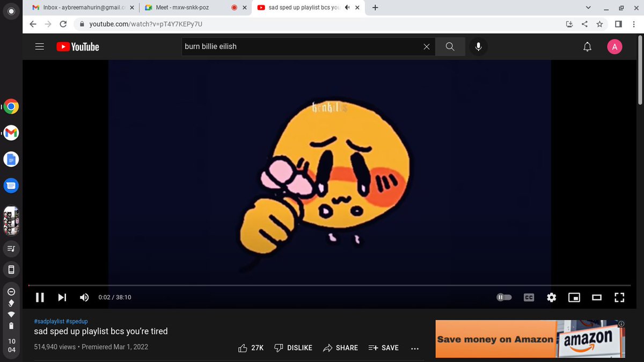Open the ad info icon
Viewport: 644px width, 362px height.
(x=621, y=323)
